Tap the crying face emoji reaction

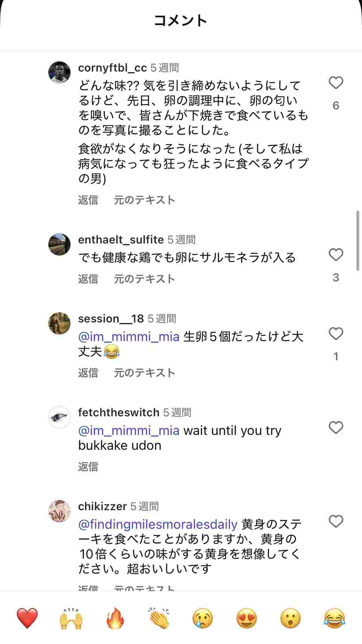tap(203, 618)
